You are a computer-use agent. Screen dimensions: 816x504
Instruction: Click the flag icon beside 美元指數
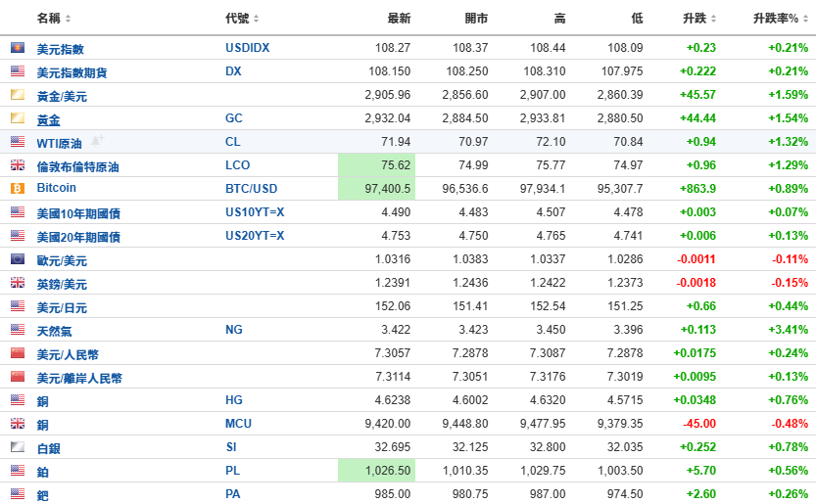pos(18,47)
